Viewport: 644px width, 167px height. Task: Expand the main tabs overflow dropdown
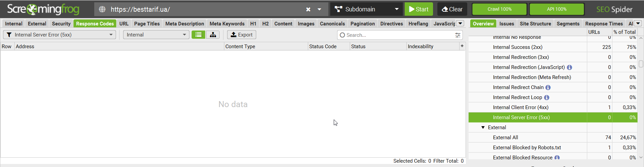[x=461, y=23]
